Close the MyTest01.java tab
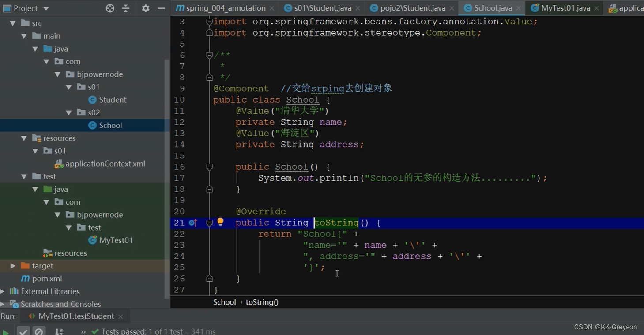Screen dimensions: 644x335 click(597, 8)
